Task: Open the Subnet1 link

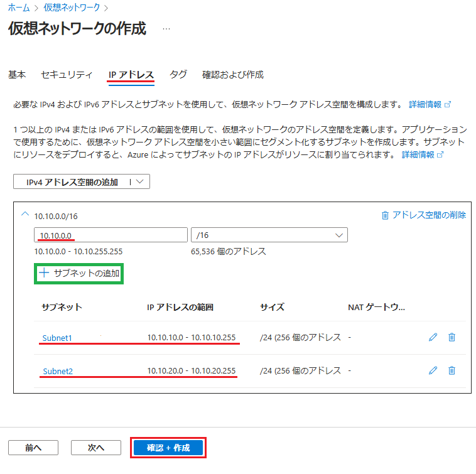Action: coord(57,338)
